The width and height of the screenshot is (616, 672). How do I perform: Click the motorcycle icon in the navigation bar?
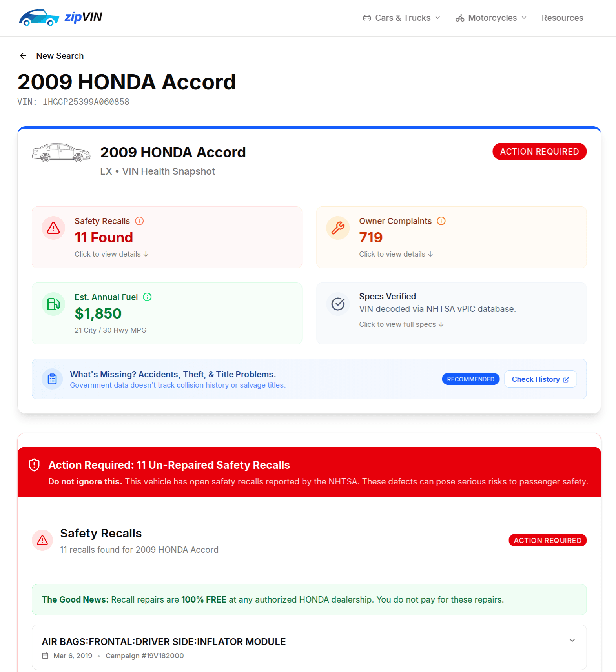[x=459, y=18]
